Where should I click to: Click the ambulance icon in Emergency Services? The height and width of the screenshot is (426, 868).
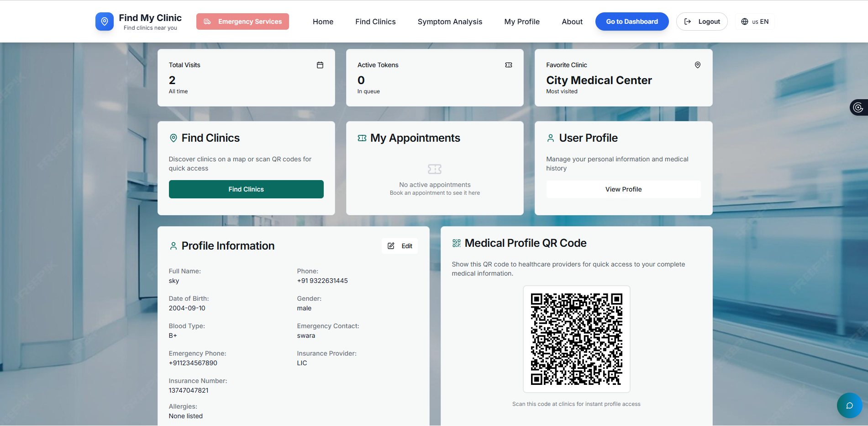[207, 21]
